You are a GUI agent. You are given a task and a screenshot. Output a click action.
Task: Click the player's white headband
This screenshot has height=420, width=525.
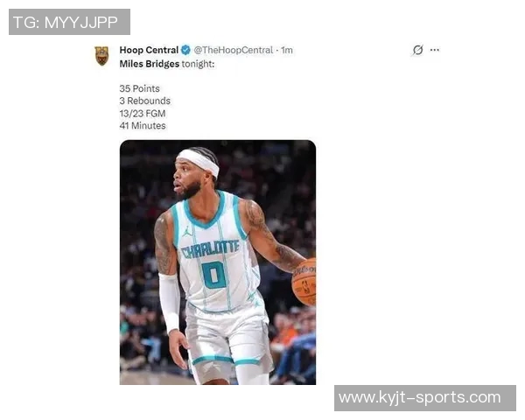pyautogui.click(x=199, y=163)
